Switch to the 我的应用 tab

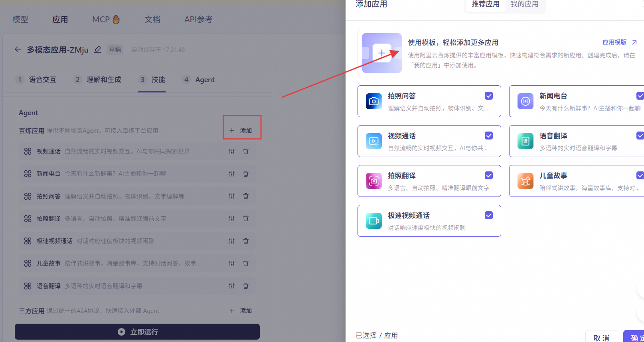click(524, 4)
